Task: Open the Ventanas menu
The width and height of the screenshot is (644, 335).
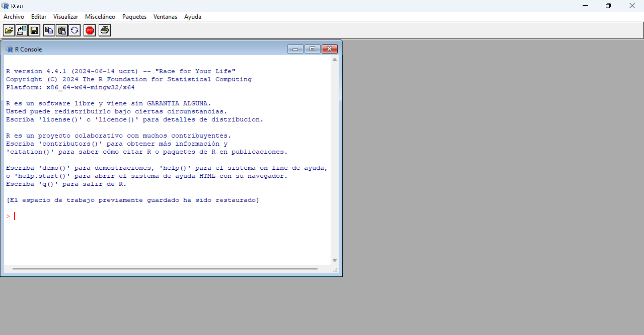Action: (165, 17)
